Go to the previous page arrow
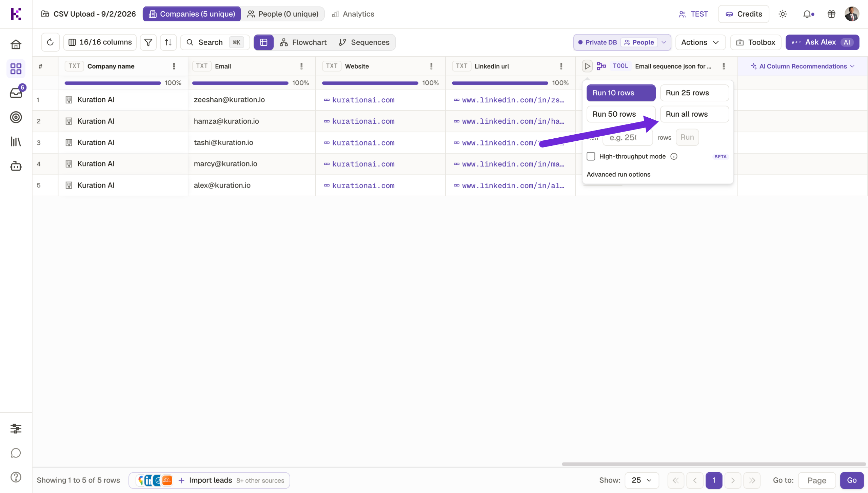Screen dimensions: 868x493 [x=695, y=480]
